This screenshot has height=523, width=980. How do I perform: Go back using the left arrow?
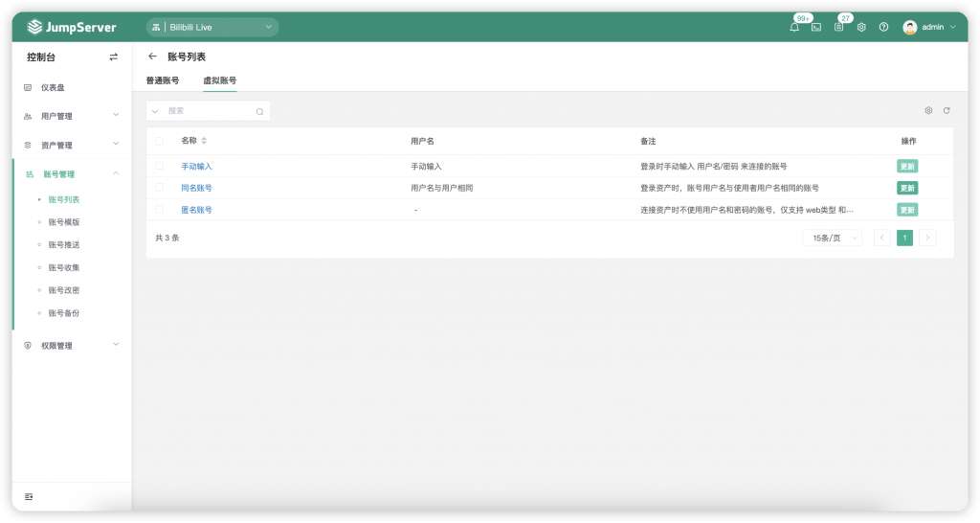(x=152, y=57)
